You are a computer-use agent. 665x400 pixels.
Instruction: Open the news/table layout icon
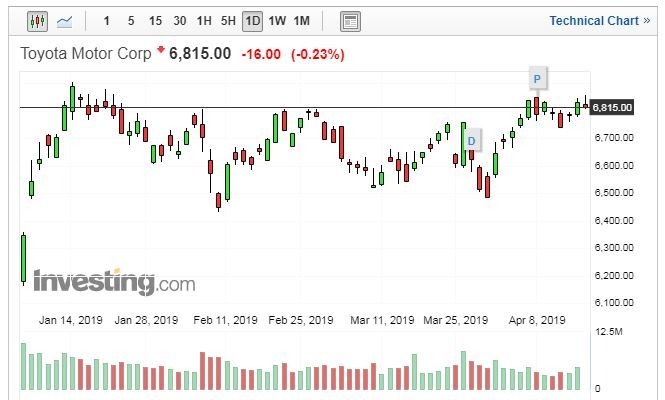(350, 21)
